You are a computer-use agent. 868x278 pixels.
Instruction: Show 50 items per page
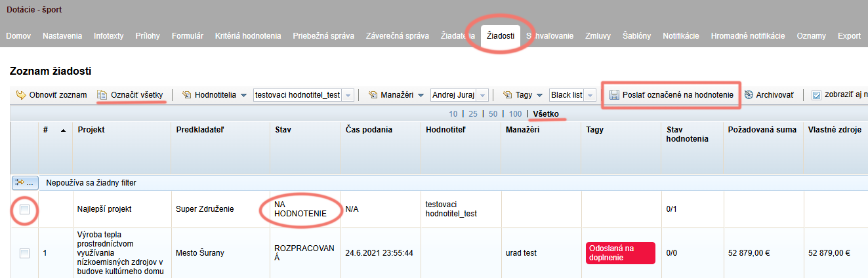[x=494, y=114]
